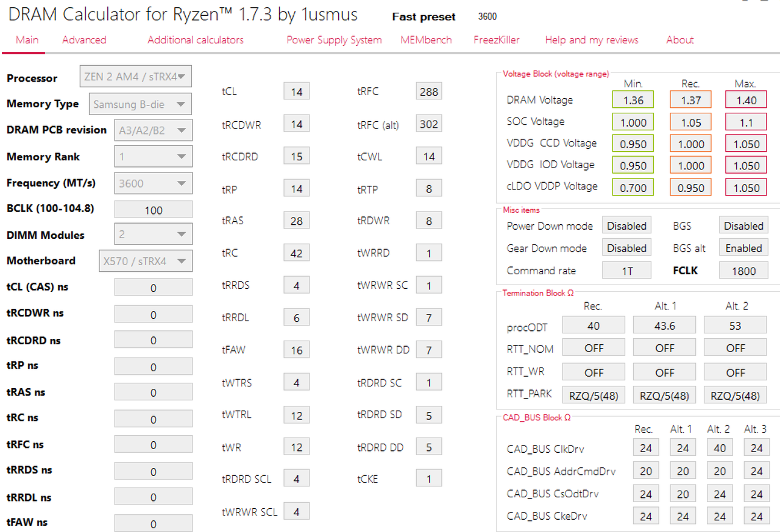
Task: Click the tRFC ns input field
Action: [154, 445]
